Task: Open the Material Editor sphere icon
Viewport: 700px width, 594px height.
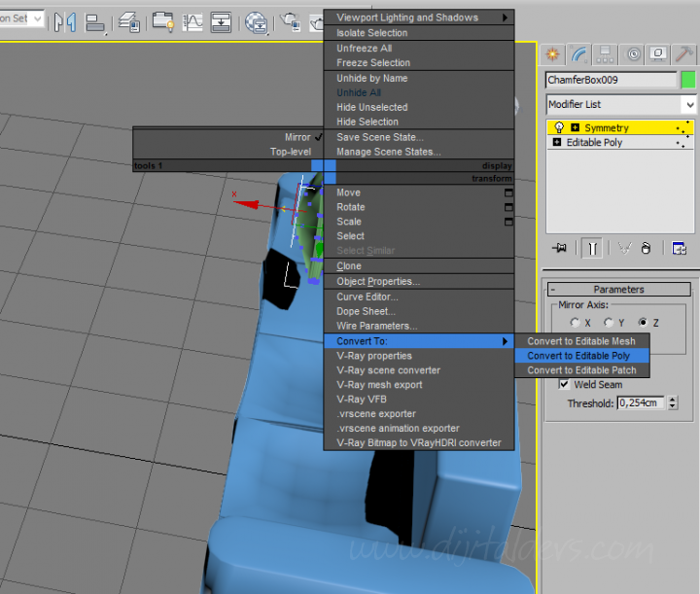Action: coord(257,22)
